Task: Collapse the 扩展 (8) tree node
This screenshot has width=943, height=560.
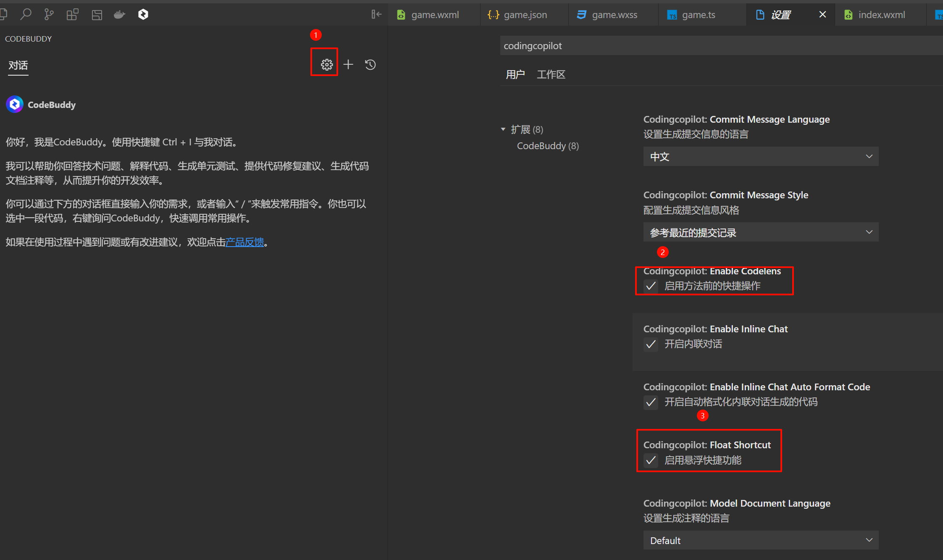Action: 503,129
